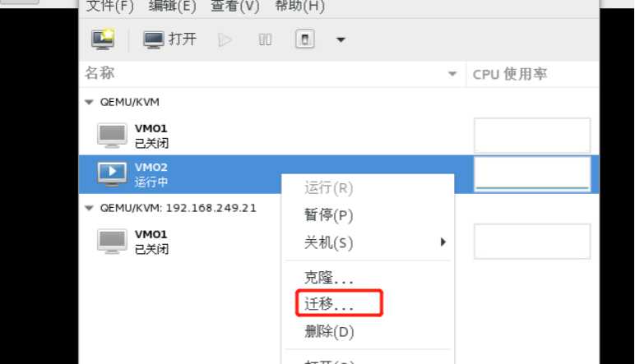This screenshot has width=635, height=364.
Task: Click the disabled 运行(R) menu entry
Action: pos(368,188)
